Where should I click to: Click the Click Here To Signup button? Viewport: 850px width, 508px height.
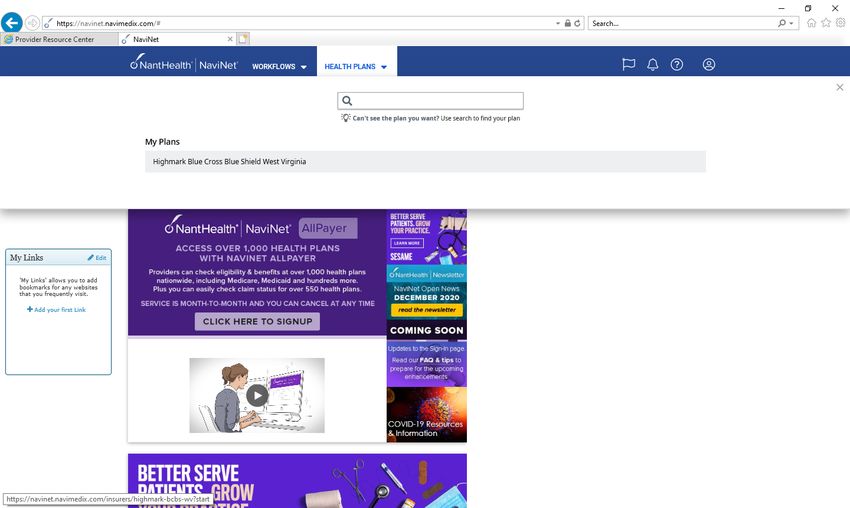[x=257, y=321]
